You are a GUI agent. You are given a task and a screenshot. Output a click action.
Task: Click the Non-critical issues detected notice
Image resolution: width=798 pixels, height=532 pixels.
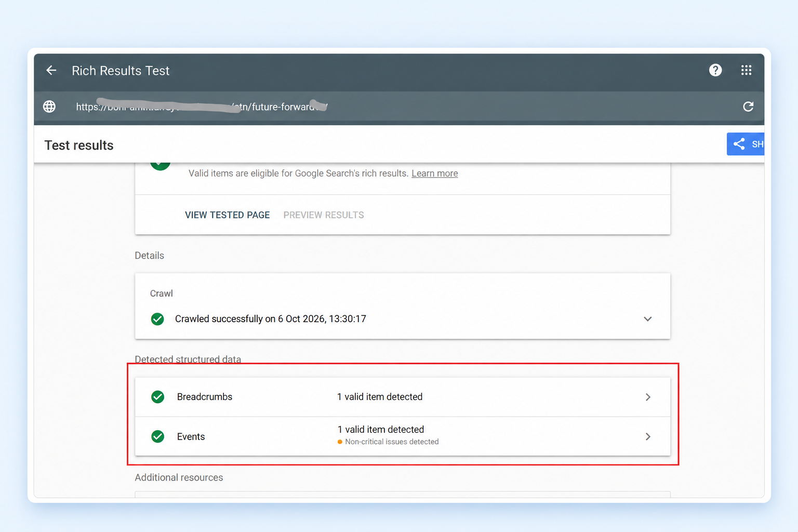pyautogui.click(x=388, y=442)
